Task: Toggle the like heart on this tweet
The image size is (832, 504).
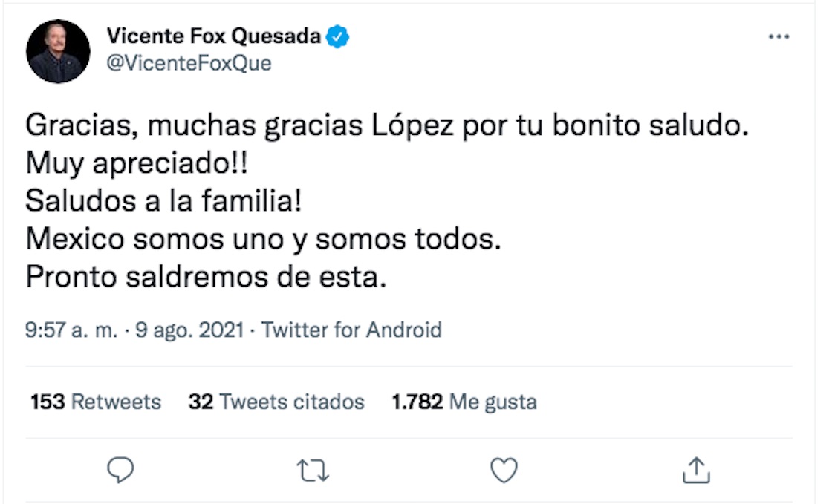Action: tap(506, 469)
